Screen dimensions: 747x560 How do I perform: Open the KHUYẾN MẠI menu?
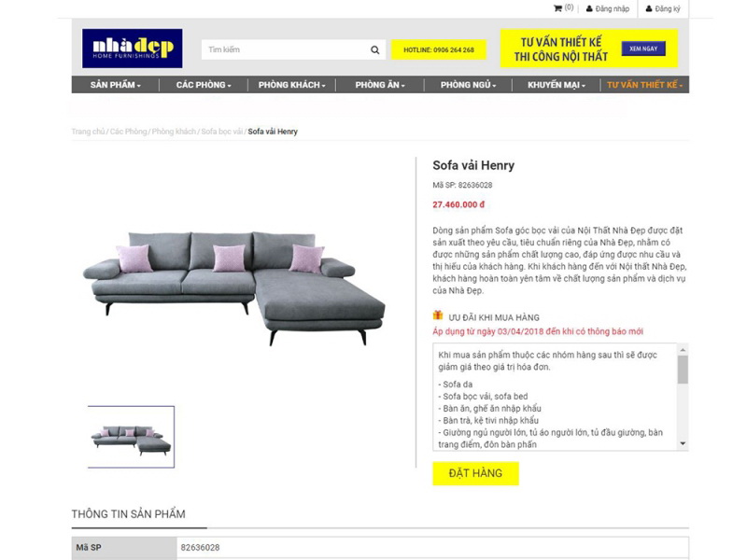tap(556, 85)
